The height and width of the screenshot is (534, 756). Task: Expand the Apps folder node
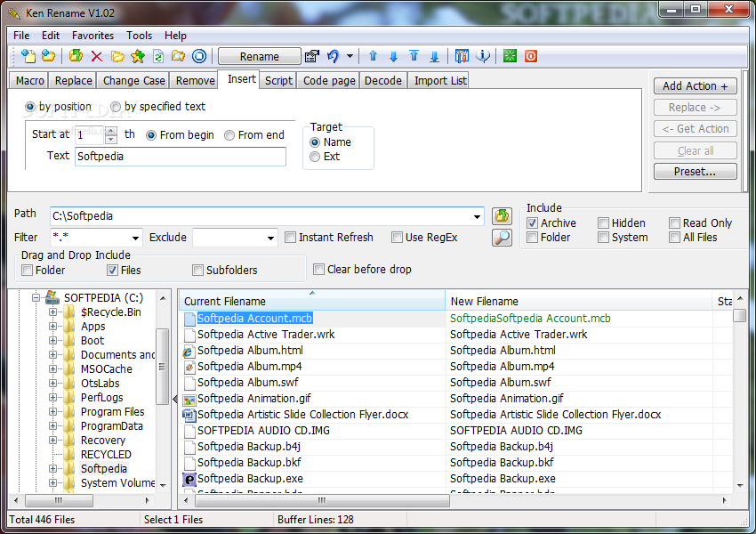[53, 327]
